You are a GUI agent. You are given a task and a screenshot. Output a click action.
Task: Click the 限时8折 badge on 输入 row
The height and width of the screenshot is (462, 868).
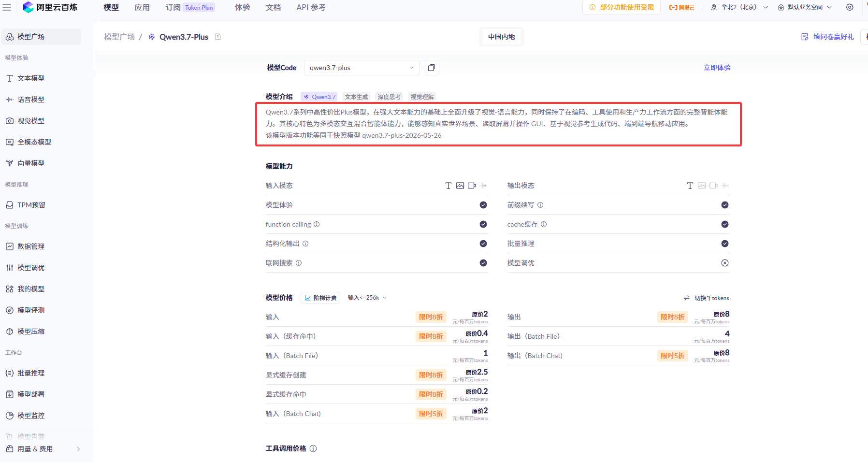[431, 317]
